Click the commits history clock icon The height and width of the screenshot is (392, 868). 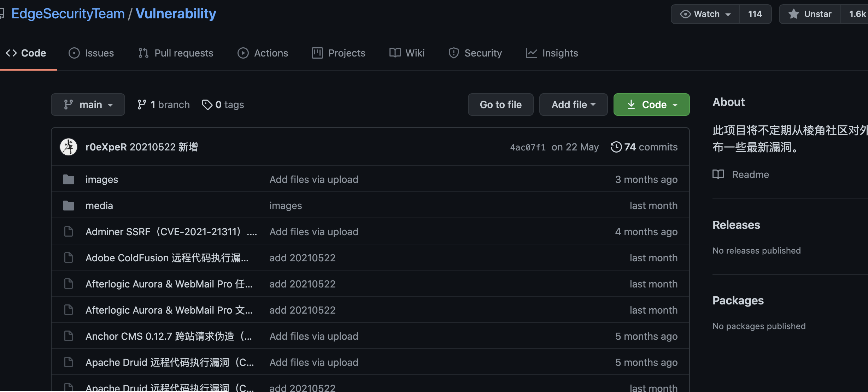tap(616, 147)
